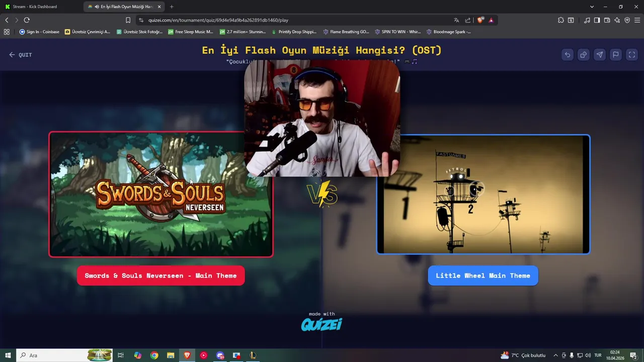The height and width of the screenshot is (362, 644).
Task: Go back to previous page
Action: [x=7, y=20]
